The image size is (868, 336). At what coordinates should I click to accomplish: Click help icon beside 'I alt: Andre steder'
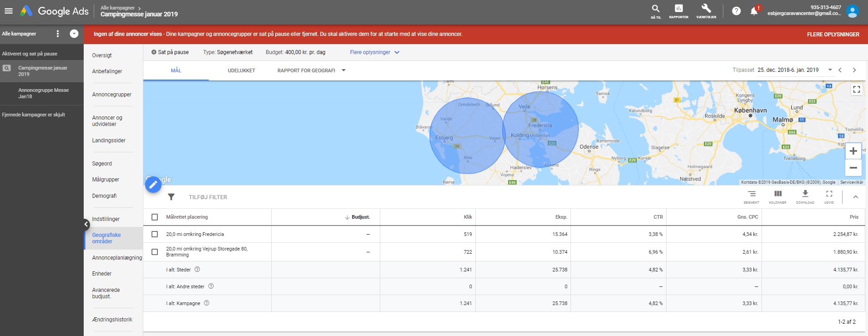[211, 286]
